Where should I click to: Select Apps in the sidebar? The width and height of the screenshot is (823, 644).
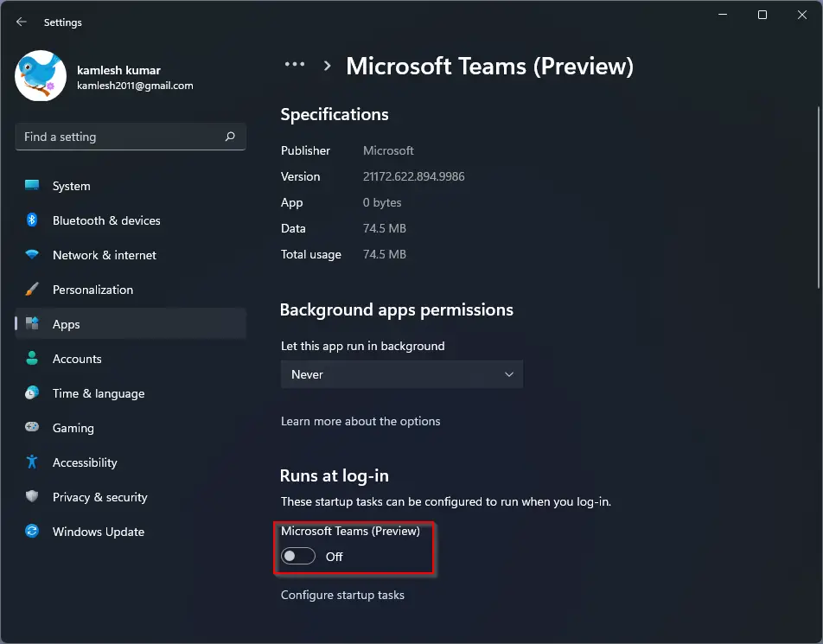point(131,324)
